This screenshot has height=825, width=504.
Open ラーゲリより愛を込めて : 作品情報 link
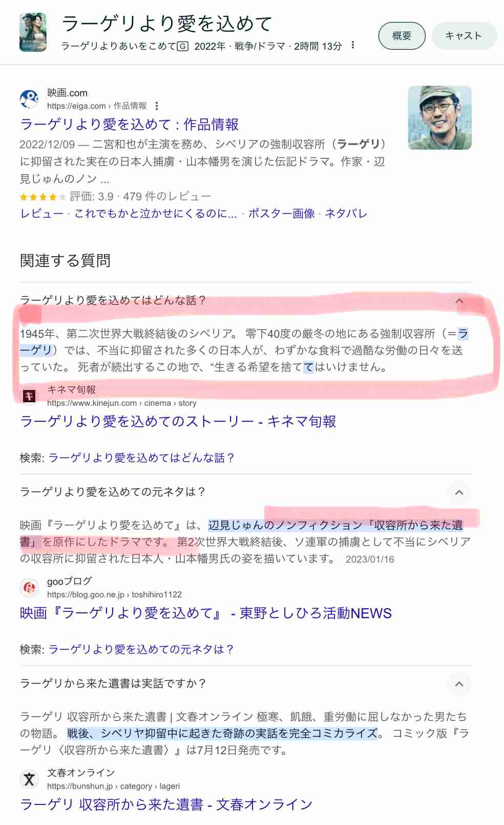(x=129, y=125)
